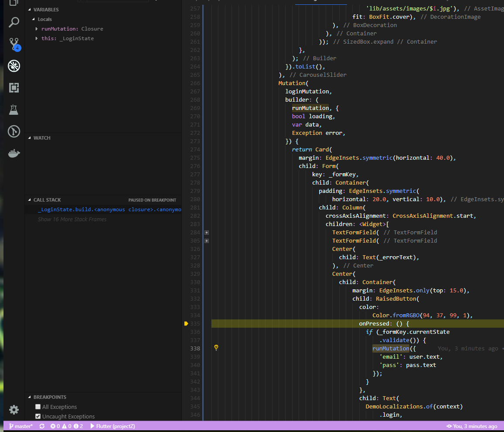
Task: Click 'key: _formKey,' line
Action: click(x=335, y=175)
